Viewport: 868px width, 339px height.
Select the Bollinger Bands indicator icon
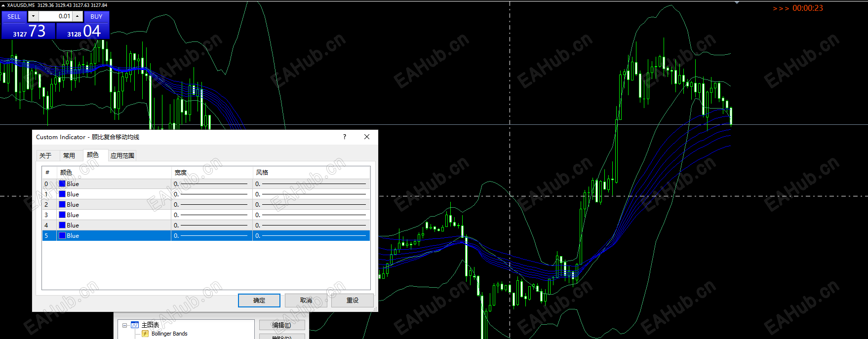point(145,334)
